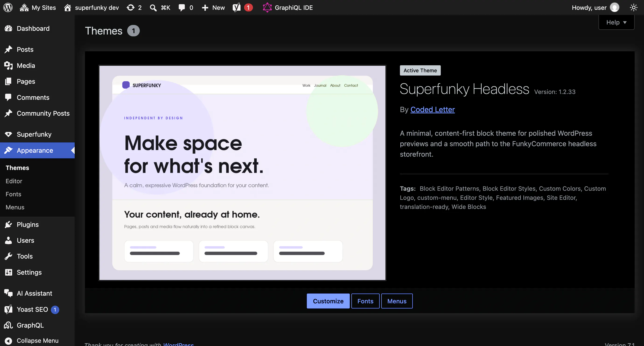Click the comments bubble icon in admin bar

click(x=182, y=7)
